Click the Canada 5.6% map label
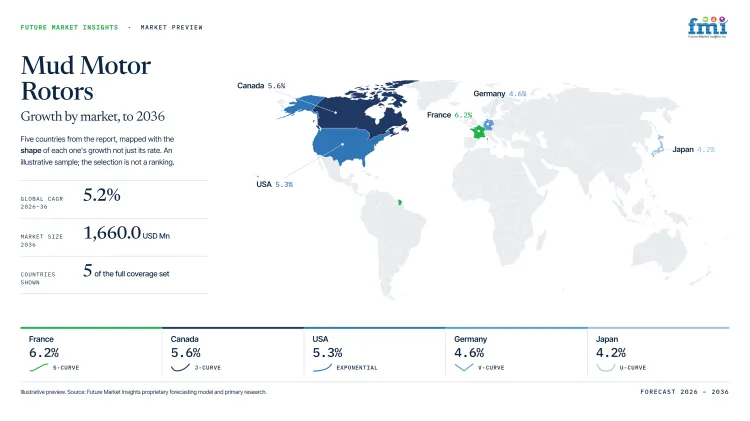Image resolution: width=750 pixels, height=421 pixels. tap(261, 86)
